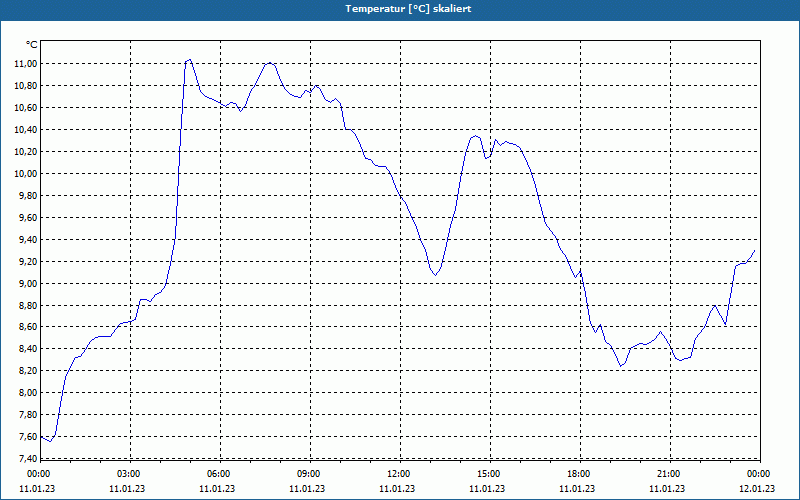
Task: Click the '00:00' time label above 11.01.23
Action: click(37, 474)
